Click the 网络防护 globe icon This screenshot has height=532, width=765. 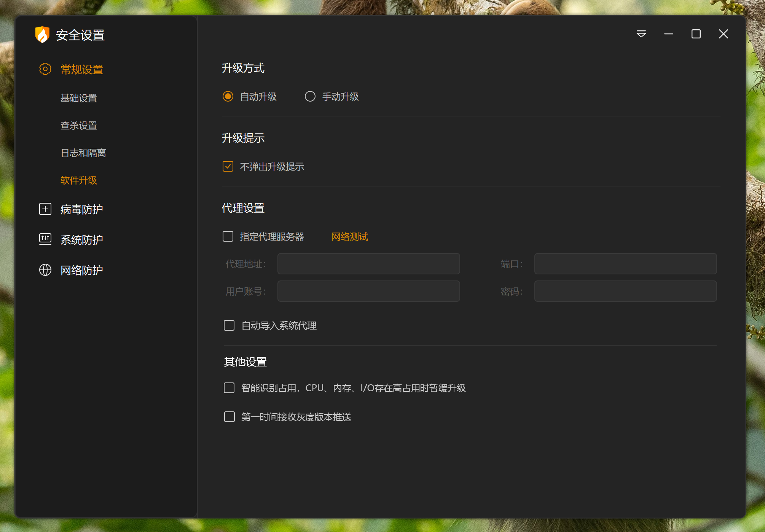[x=45, y=270]
